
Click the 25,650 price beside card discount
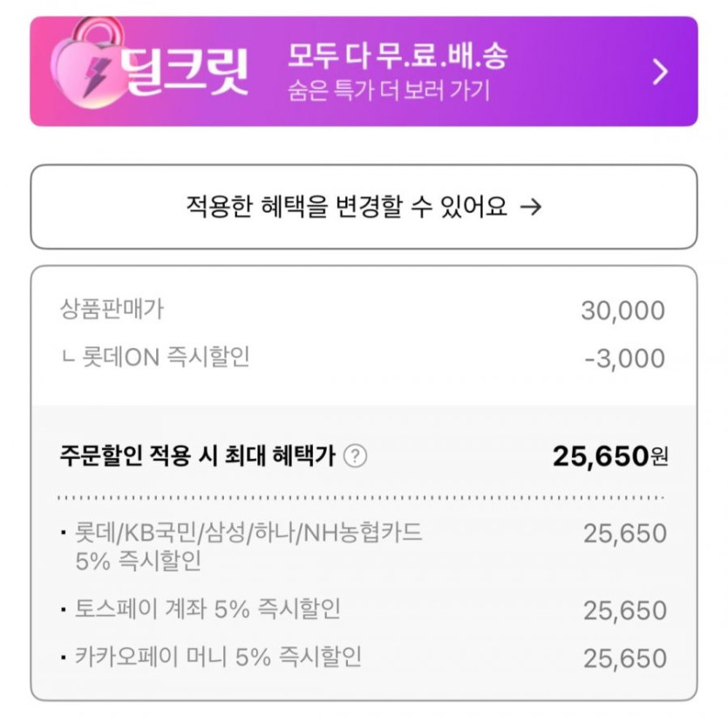624,534
